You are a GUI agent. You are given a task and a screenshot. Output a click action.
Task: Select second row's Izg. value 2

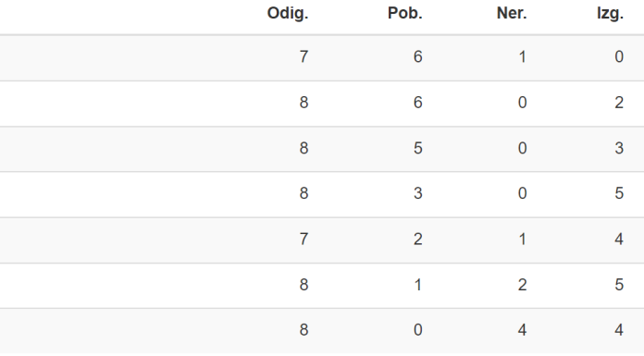pyautogui.click(x=619, y=103)
